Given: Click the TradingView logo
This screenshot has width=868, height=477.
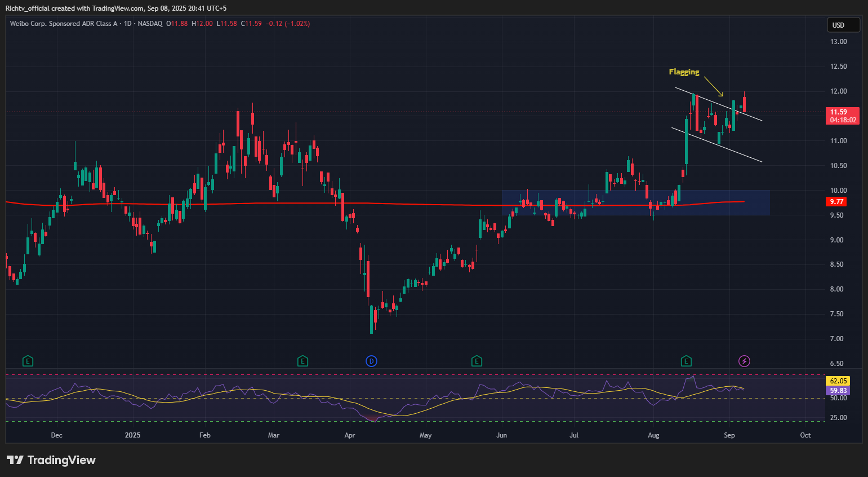Looking at the screenshot, I should click(51, 460).
